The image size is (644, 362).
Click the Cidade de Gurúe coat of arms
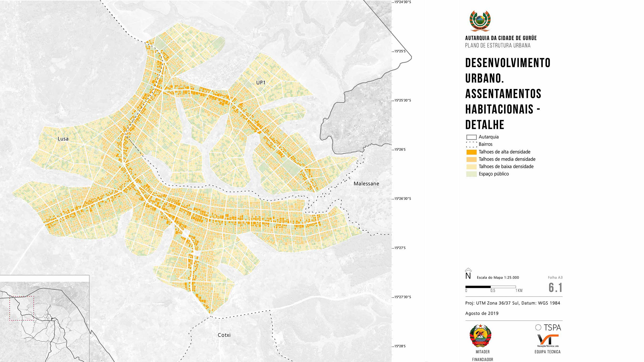coord(480,21)
